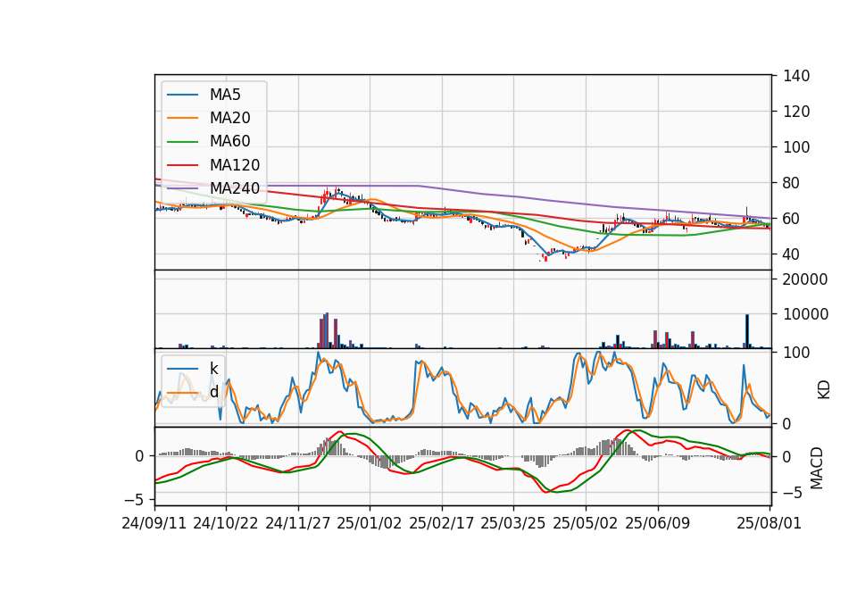Click the MA20 legend label
This screenshot has width=857, height=616.
[x=229, y=118]
